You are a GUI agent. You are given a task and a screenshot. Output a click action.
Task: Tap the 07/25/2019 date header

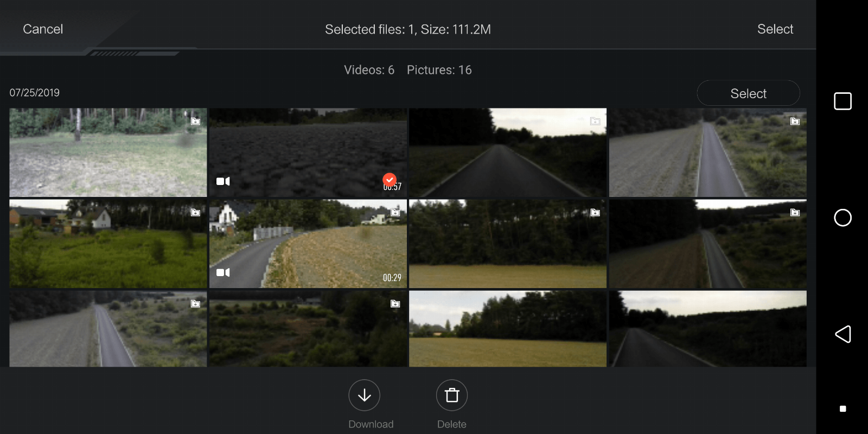tap(35, 93)
